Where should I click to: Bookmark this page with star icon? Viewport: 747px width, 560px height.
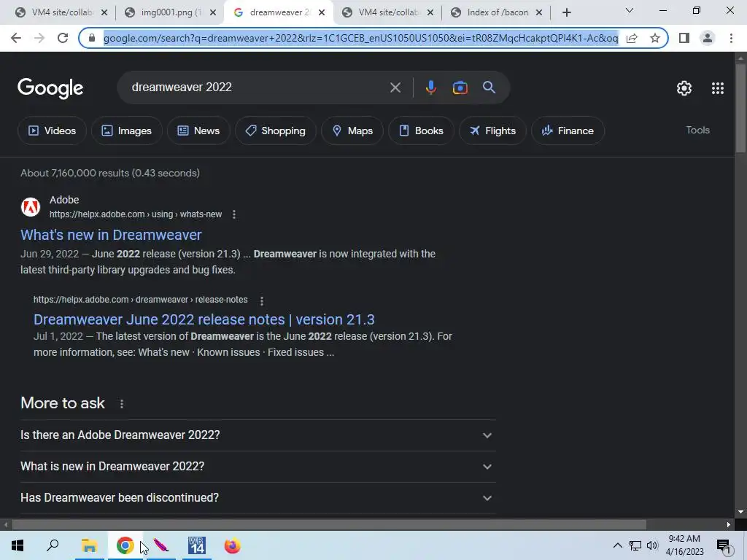coord(655,38)
